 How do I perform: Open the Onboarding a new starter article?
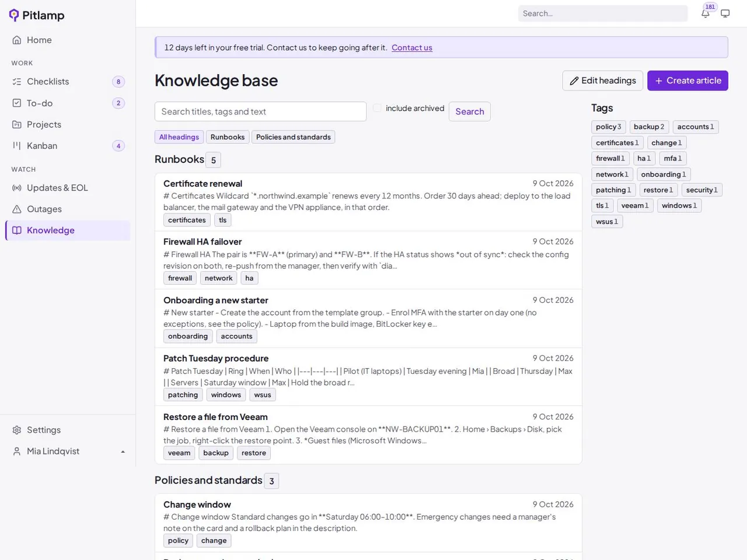[216, 300]
